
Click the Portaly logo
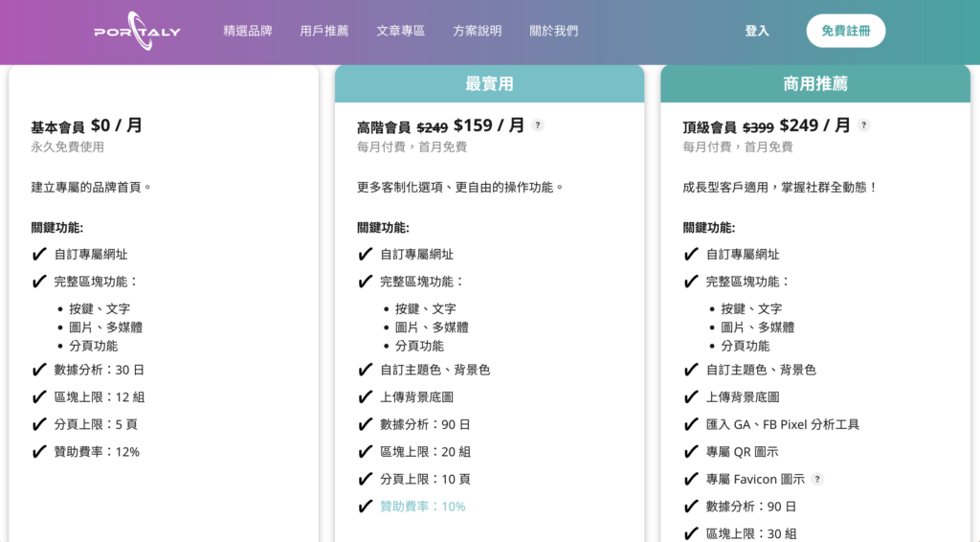tap(138, 31)
